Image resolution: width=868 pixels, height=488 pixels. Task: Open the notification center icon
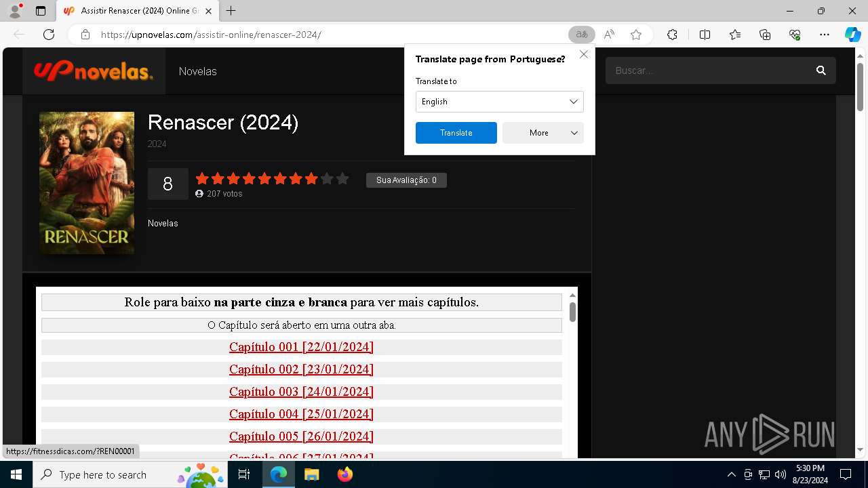tap(846, 474)
